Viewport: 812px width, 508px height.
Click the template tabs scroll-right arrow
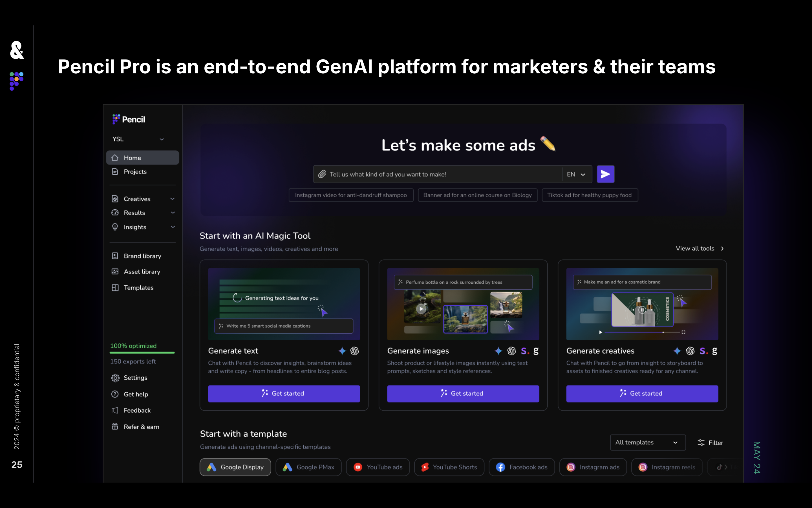(726, 467)
